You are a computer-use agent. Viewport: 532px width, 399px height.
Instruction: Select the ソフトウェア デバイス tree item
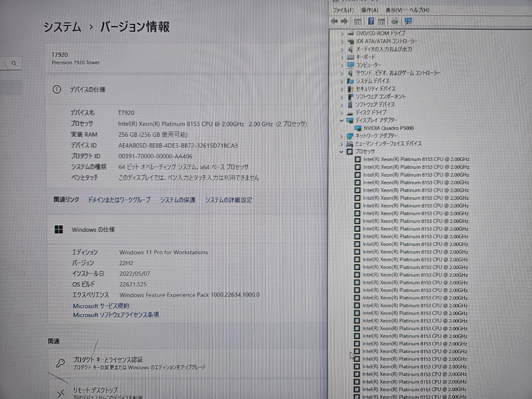[x=375, y=104]
